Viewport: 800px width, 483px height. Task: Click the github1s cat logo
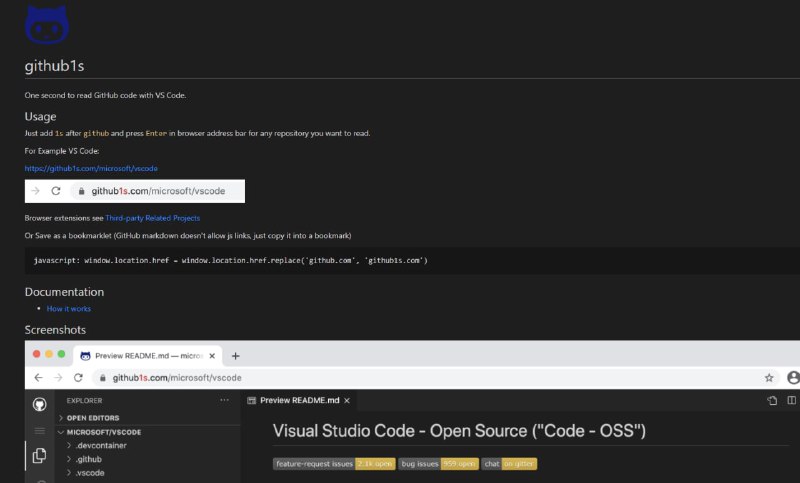pos(47,24)
